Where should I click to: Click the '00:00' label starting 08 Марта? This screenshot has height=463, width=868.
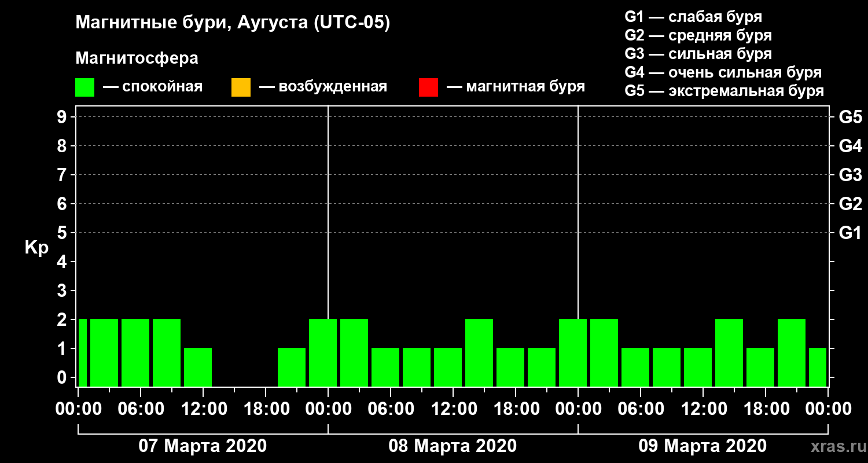(x=328, y=409)
